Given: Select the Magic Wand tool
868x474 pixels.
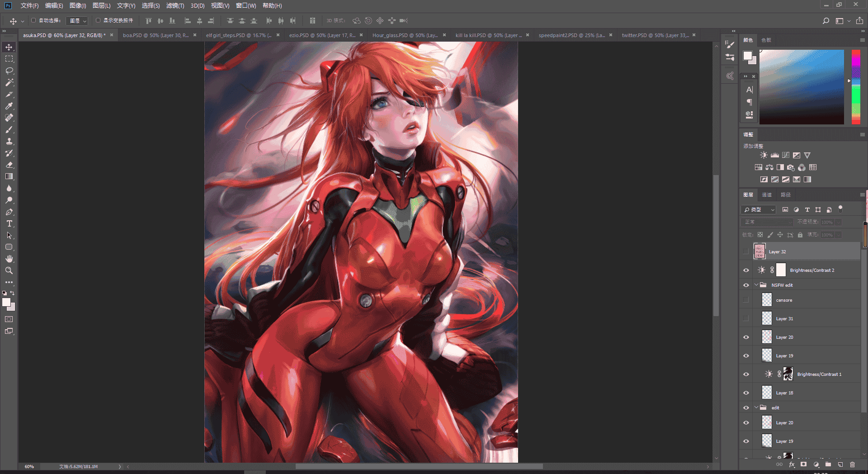Looking at the screenshot, I should click(x=9, y=82).
